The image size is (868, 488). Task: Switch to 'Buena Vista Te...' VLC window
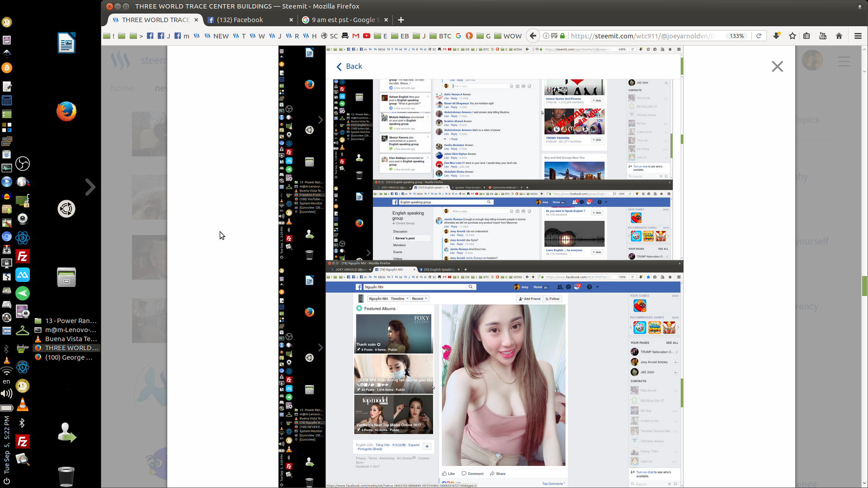click(66, 339)
